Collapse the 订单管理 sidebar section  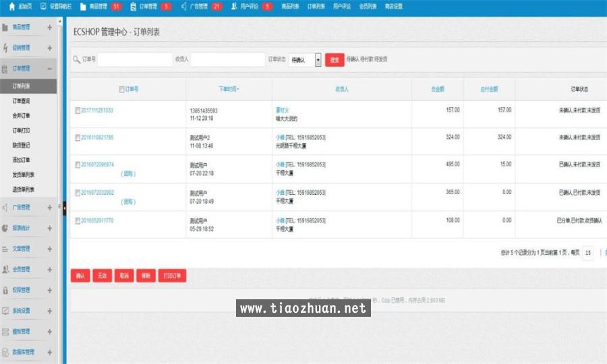(50, 69)
